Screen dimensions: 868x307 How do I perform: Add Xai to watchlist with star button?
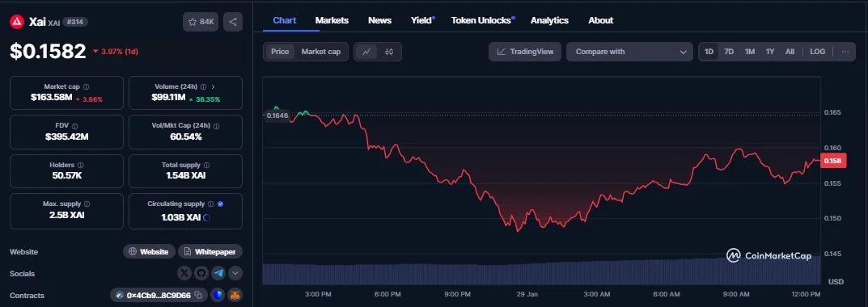coord(201,22)
